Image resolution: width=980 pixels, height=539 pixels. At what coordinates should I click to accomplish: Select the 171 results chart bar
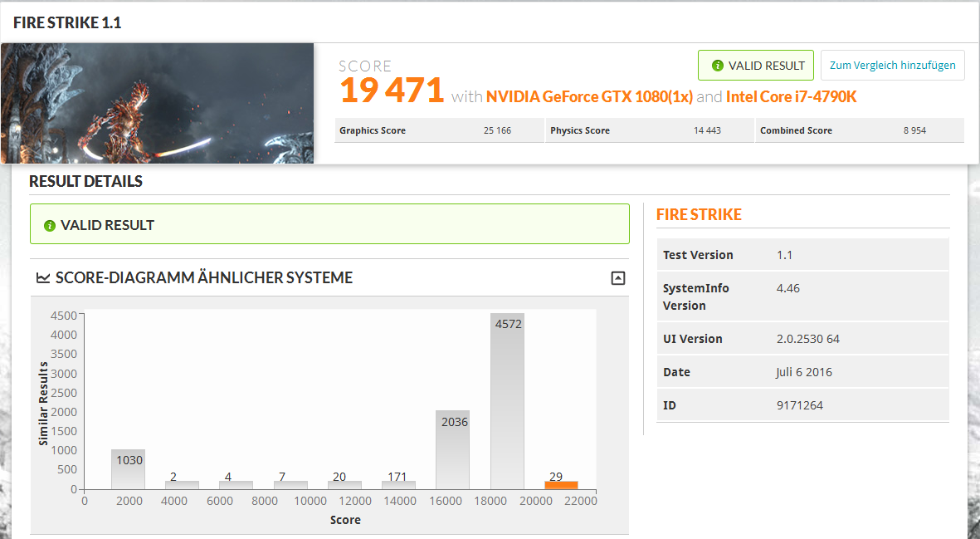click(399, 484)
